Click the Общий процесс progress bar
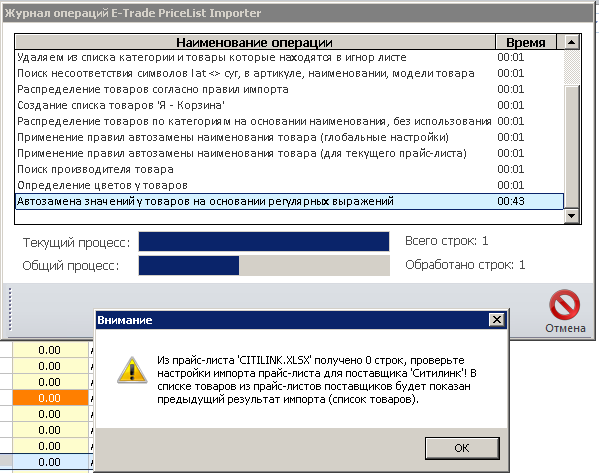Screen dimensions: 599x473 (x=264, y=266)
